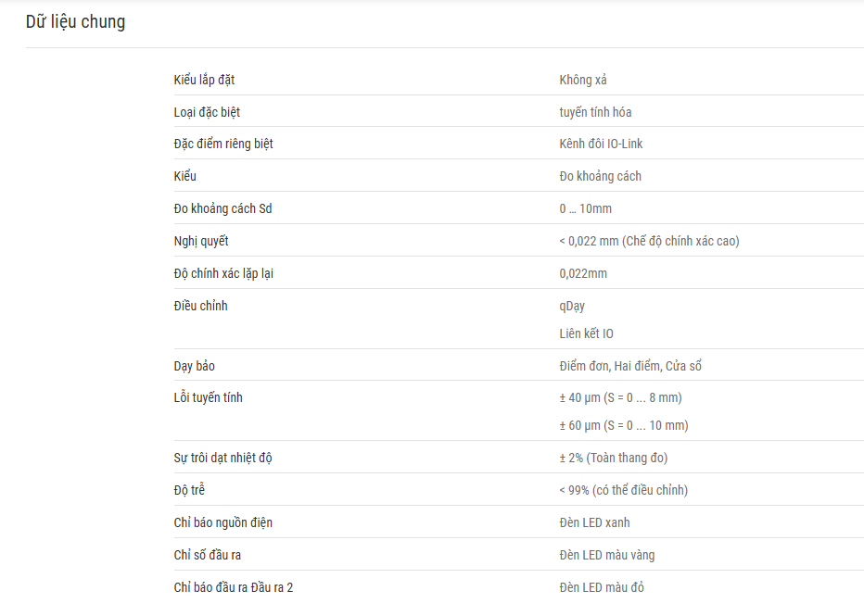Click the 'Nghị quyết' row label
864x616 pixels.
pos(201,241)
